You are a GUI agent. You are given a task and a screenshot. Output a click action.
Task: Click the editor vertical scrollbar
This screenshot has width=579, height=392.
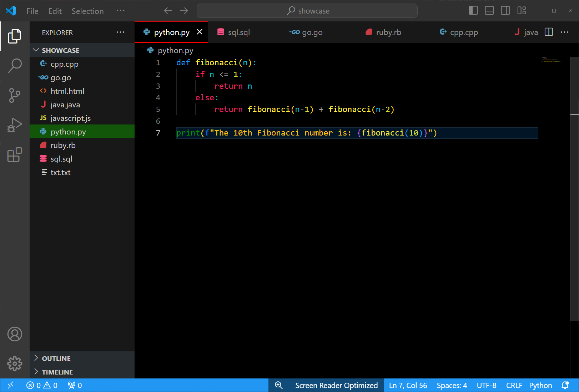(574, 188)
